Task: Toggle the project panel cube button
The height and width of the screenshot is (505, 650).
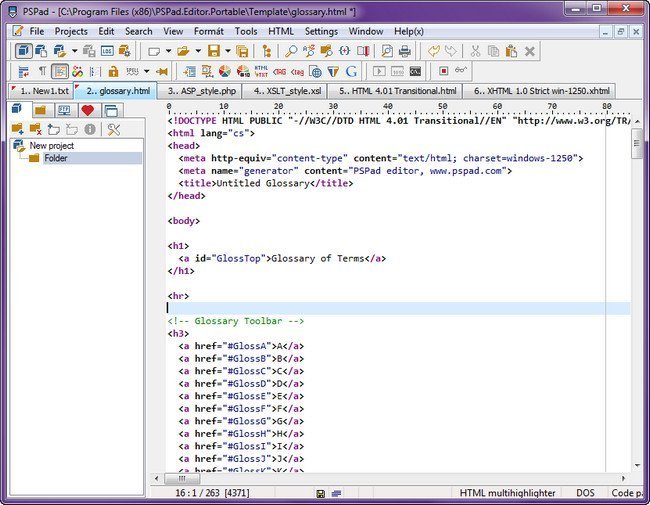Action: [x=24, y=51]
